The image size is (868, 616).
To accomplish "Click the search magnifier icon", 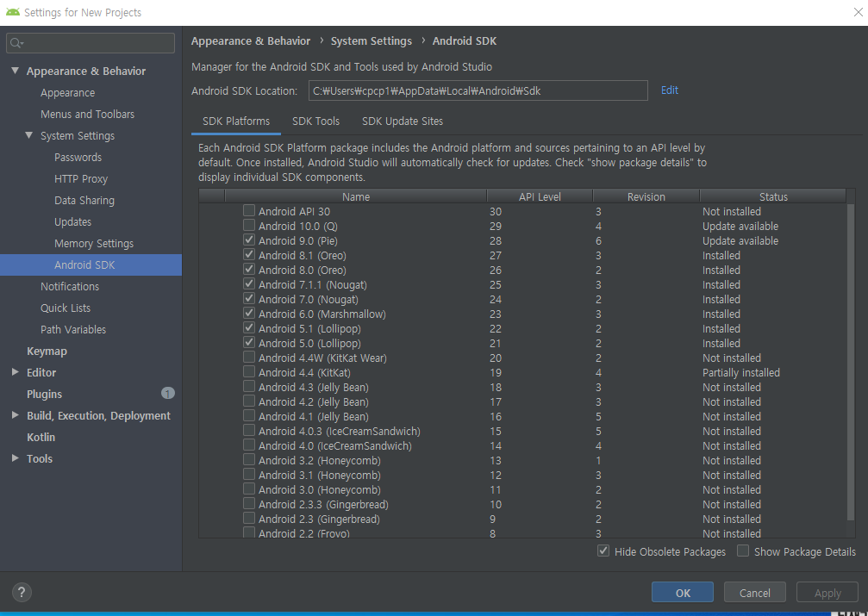I will pos(16,43).
